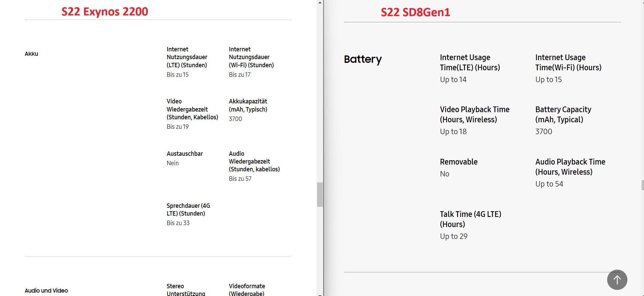
Task: Click the Battery Capacity (mAh, Typical) label
Action: coord(563,115)
